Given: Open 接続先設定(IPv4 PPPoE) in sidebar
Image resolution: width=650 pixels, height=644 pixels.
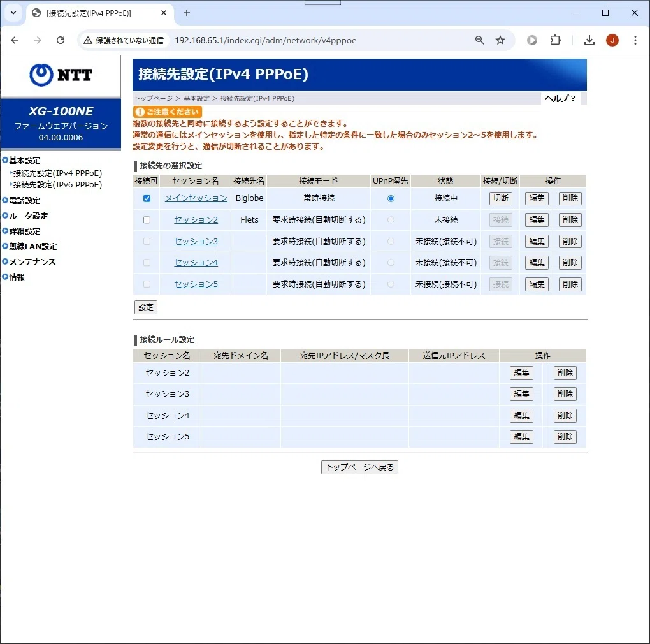Looking at the screenshot, I should point(57,173).
